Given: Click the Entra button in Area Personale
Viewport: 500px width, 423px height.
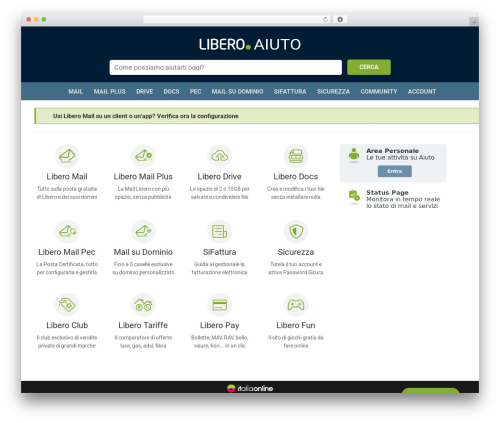Looking at the screenshot, I should (x=395, y=171).
